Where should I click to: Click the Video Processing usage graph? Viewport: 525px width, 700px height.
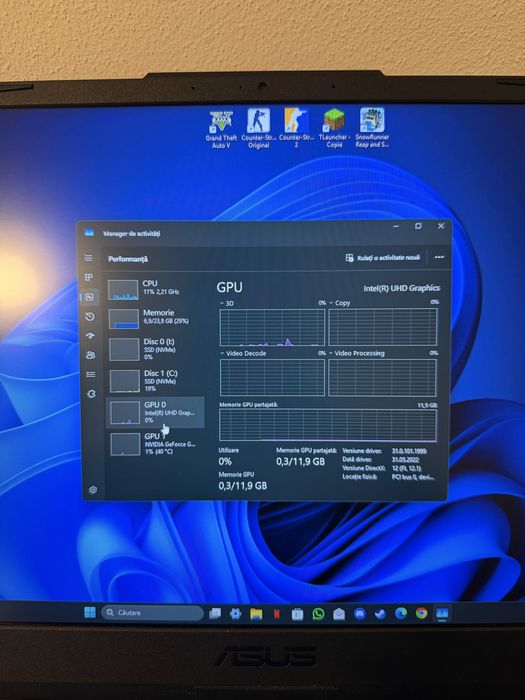tap(383, 377)
